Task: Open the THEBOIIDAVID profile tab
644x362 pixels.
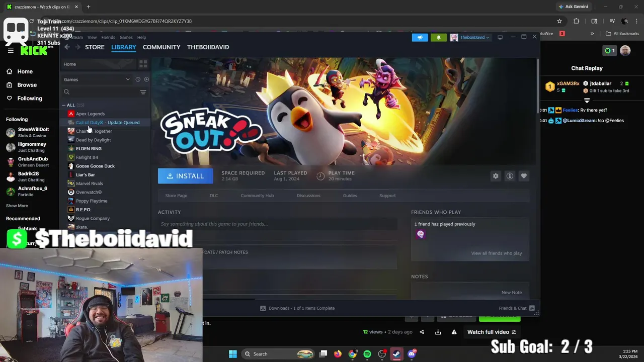Action: click(x=208, y=47)
